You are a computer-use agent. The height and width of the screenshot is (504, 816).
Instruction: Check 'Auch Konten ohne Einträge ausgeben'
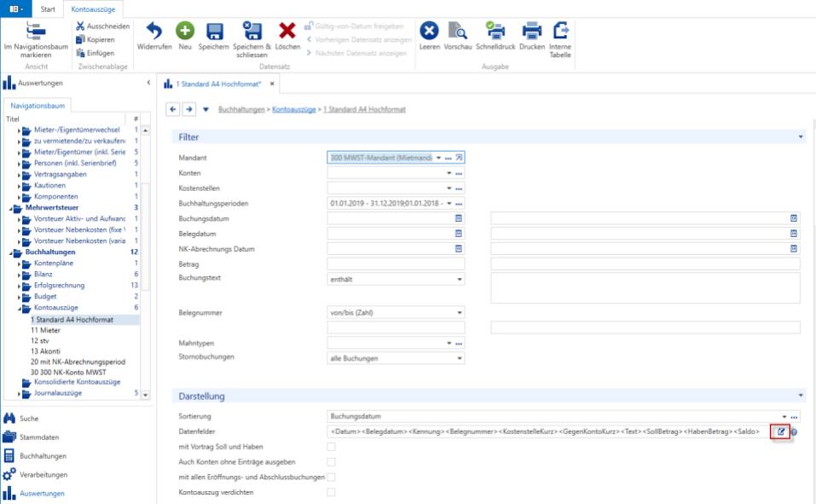(x=331, y=462)
